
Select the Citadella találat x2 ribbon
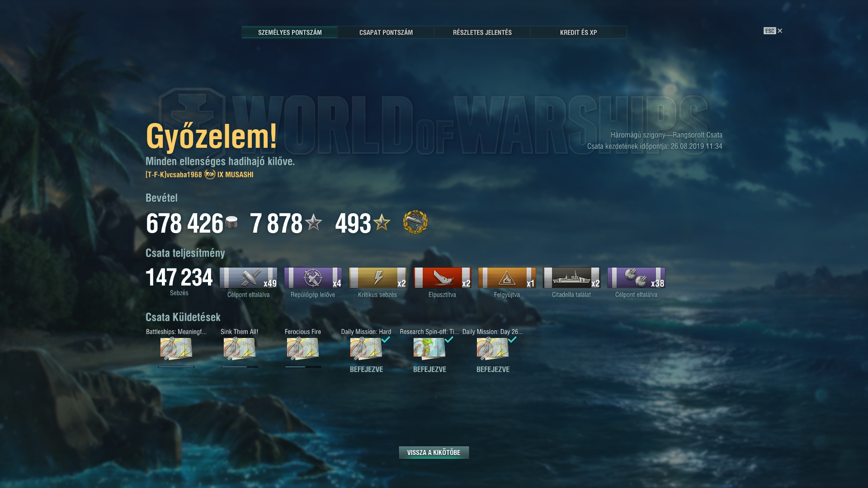point(571,277)
